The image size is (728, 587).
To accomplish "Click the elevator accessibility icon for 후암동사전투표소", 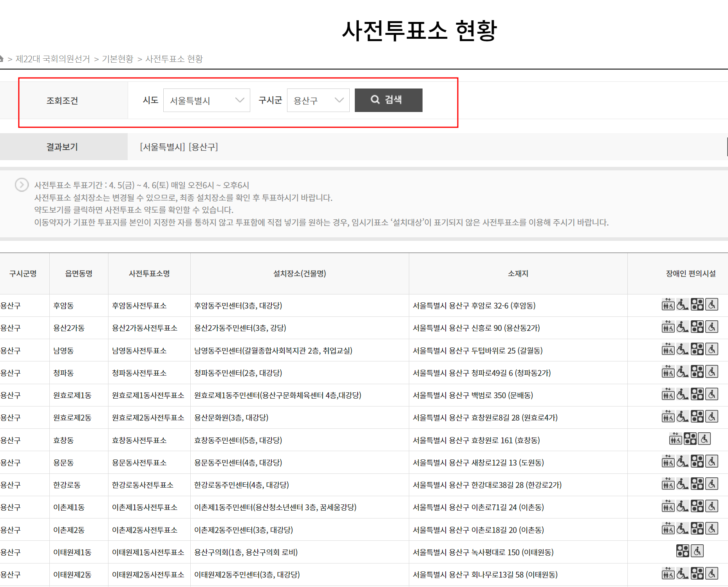I will click(668, 305).
